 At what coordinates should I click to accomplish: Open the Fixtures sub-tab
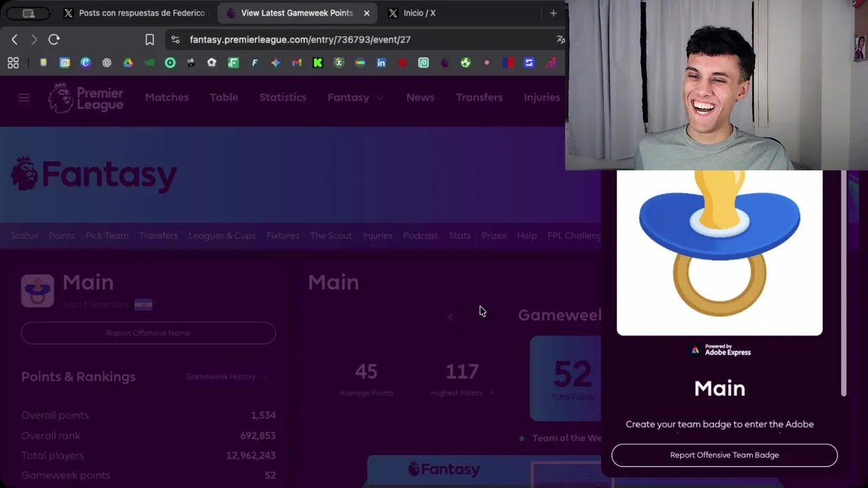283,236
